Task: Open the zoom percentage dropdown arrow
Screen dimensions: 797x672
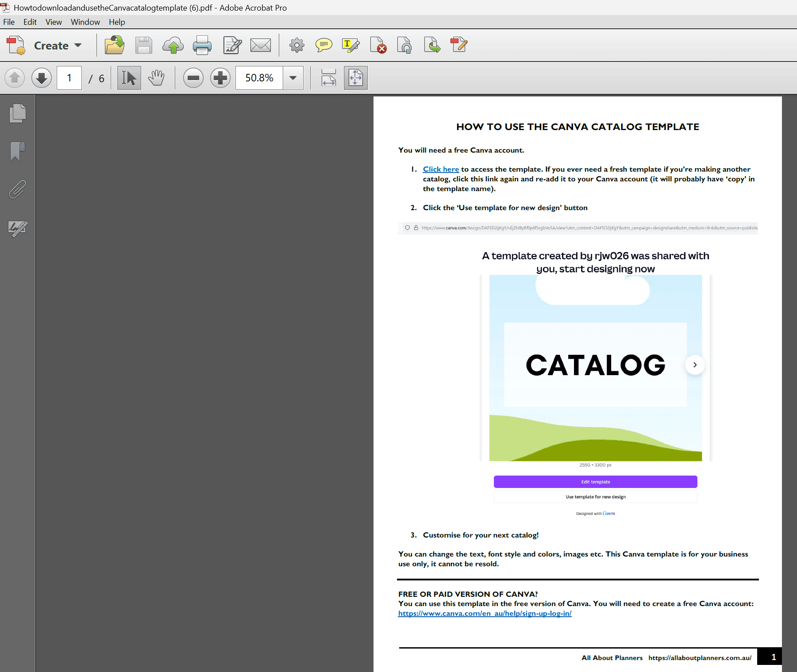Action: pyautogui.click(x=293, y=78)
